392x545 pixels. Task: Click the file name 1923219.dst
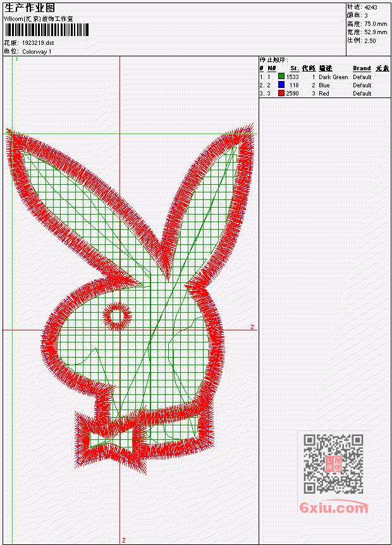[x=38, y=43]
